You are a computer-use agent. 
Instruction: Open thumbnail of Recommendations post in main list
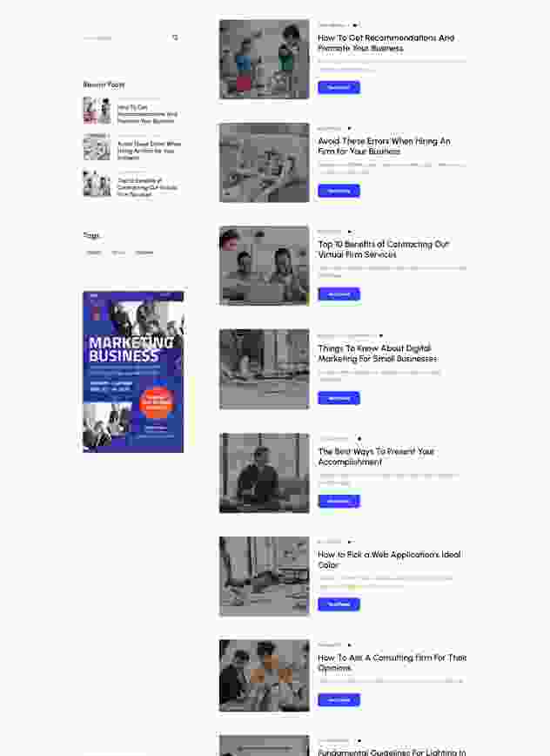pos(264,59)
